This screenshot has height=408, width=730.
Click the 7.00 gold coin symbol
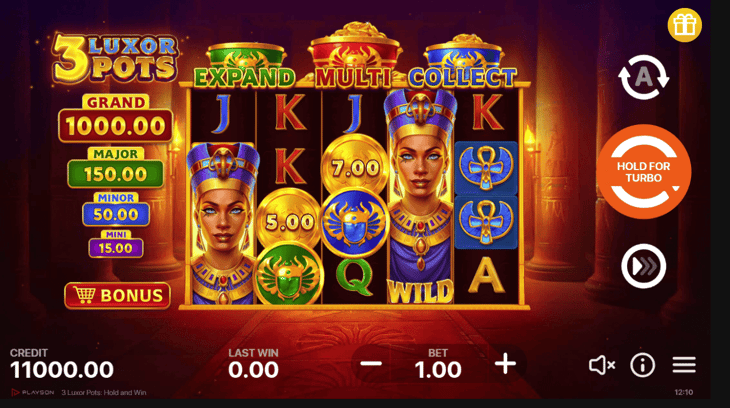click(x=355, y=165)
